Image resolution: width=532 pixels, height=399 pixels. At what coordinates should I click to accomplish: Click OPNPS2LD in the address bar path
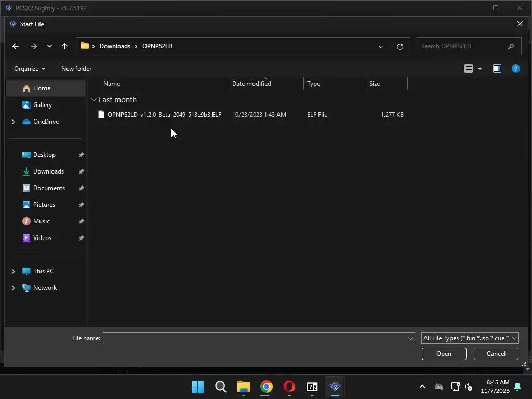[x=157, y=46]
